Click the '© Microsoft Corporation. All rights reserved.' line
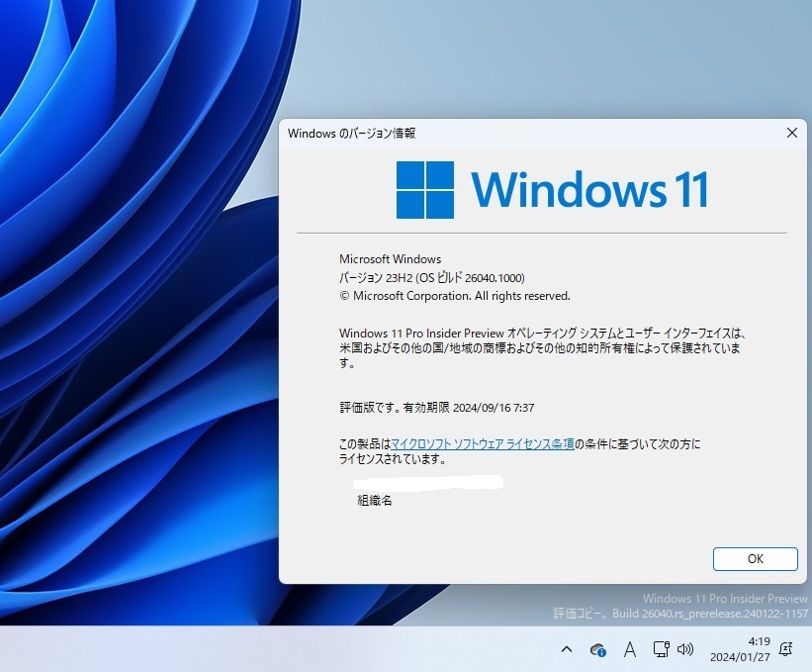812x672 pixels. point(455,296)
